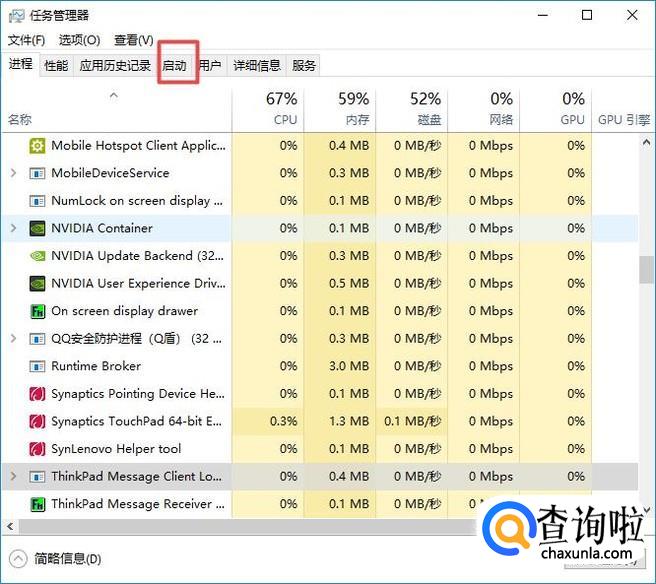The height and width of the screenshot is (584, 656).
Task: Select the On screen display drawer name
Action: (x=124, y=311)
